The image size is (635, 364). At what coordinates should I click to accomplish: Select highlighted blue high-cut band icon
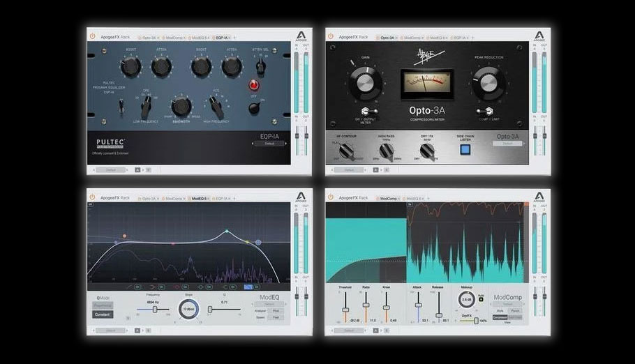click(248, 287)
